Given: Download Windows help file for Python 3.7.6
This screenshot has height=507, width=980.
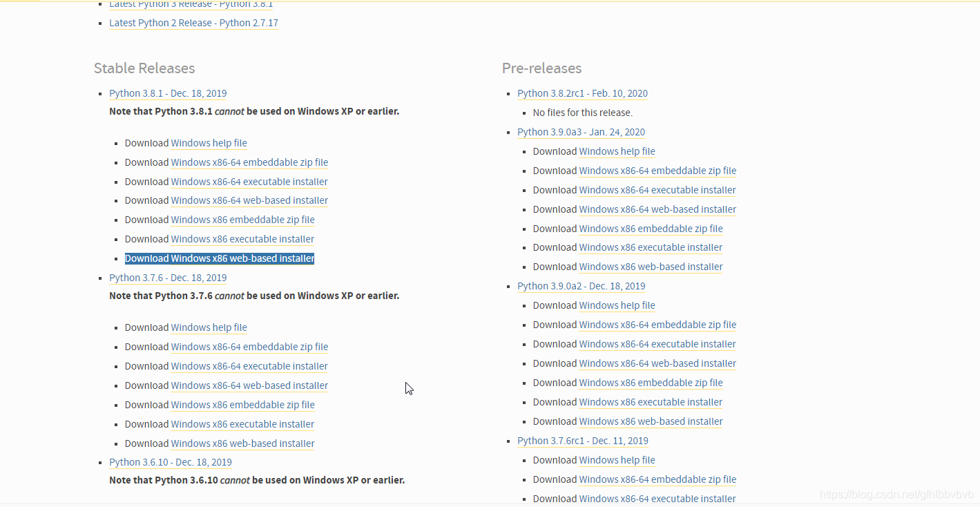Looking at the screenshot, I should coord(209,327).
